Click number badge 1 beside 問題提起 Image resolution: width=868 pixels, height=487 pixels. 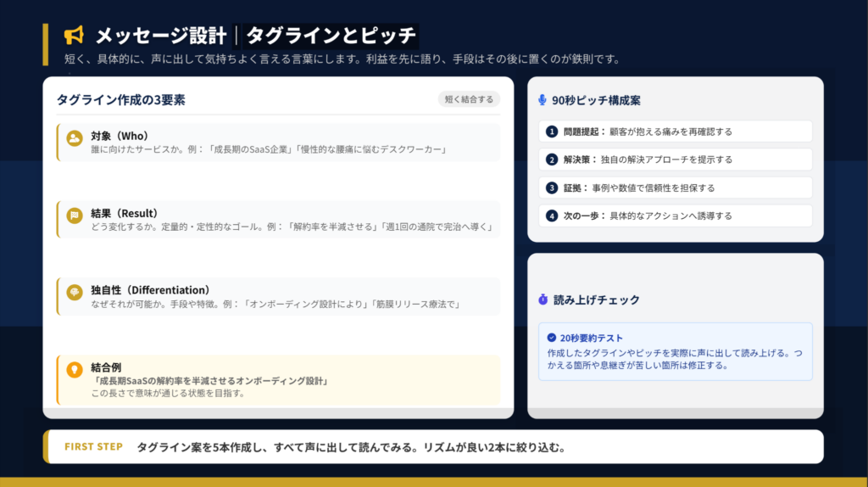pyautogui.click(x=552, y=132)
